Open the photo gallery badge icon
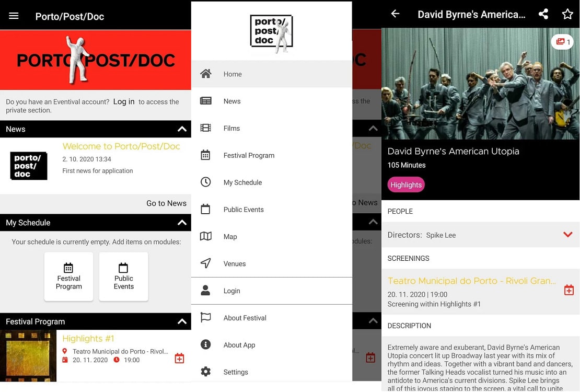Image resolution: width=580 pixels, height=392 pixels. [562, 42]
